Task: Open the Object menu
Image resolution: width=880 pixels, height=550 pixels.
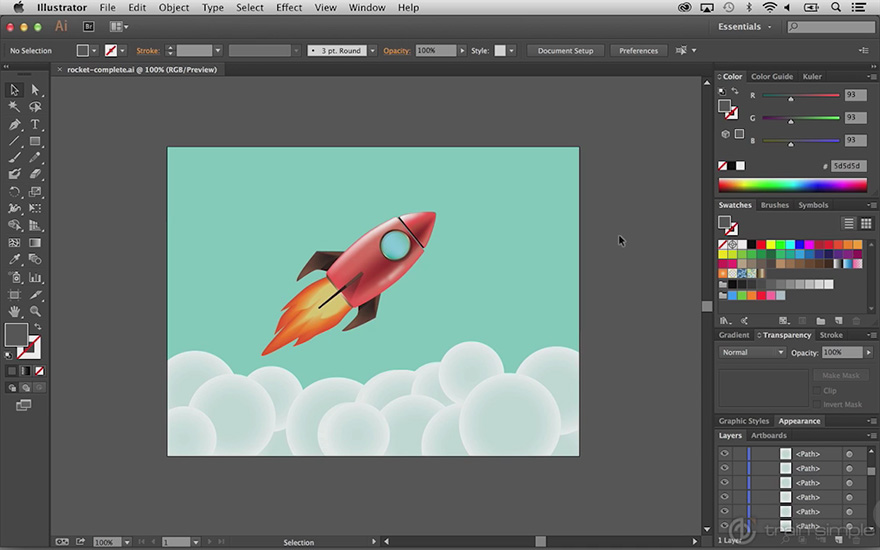Action: (x=174, y=7)
